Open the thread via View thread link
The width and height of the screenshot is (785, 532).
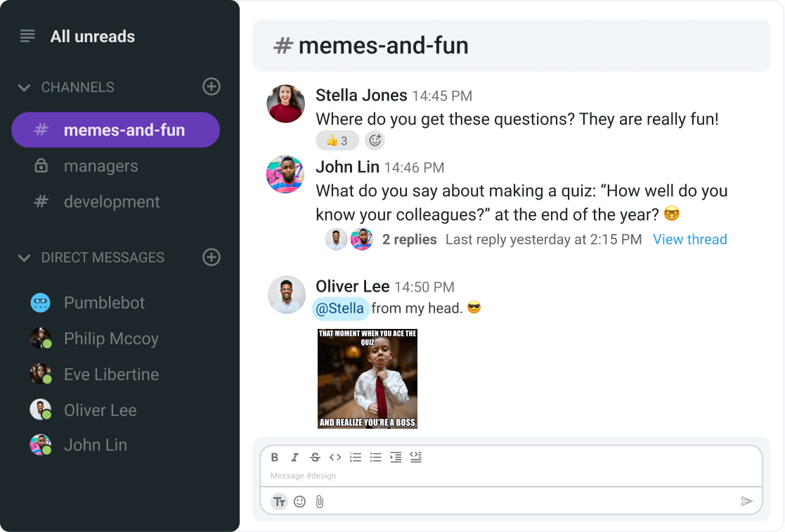coord(689,239)
